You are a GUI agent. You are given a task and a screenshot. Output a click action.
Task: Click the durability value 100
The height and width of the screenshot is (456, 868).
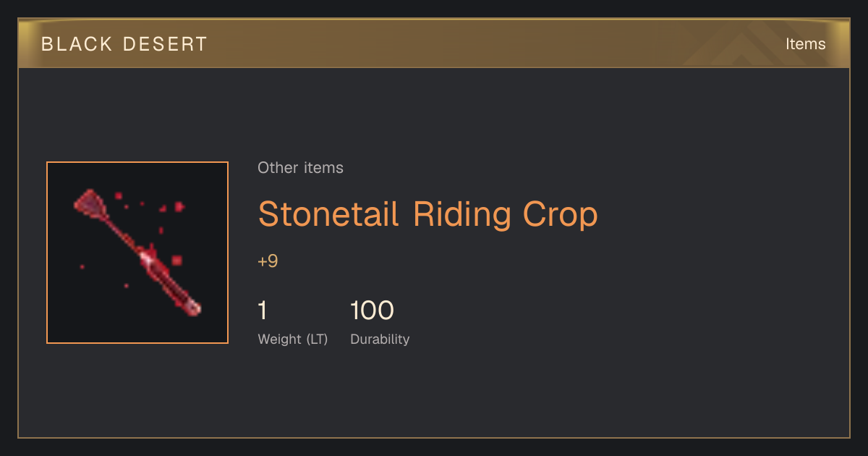point(372,311)
